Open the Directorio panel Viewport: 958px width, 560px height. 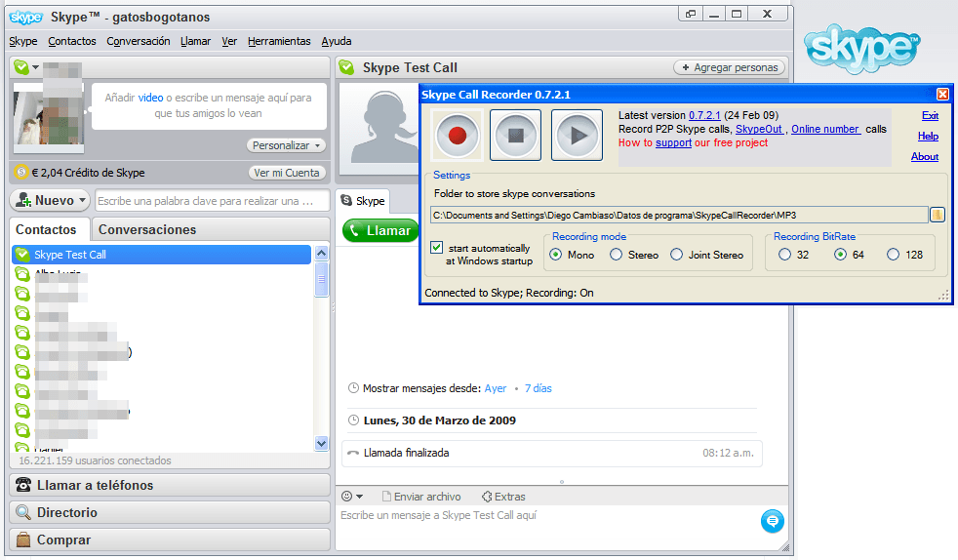(170, 512)
